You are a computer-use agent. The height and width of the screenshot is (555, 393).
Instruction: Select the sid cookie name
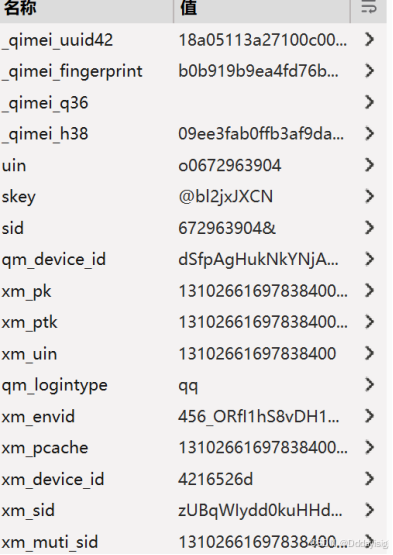13,228
